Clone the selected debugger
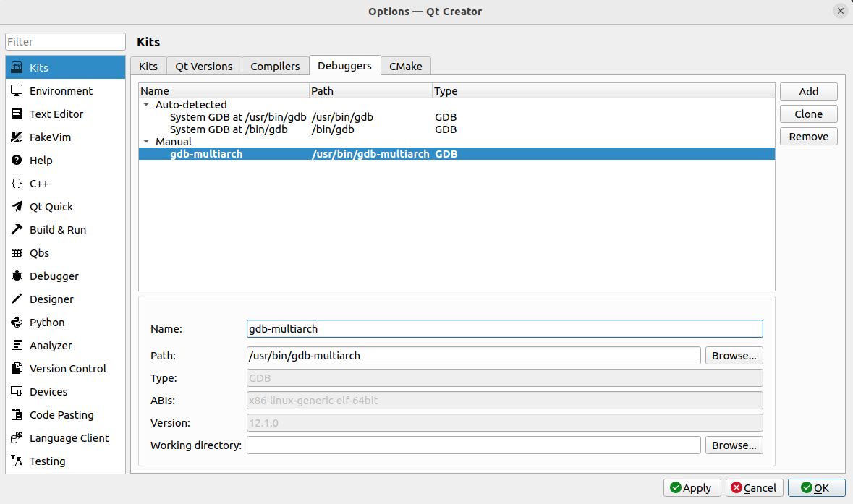Image resolution: width=853 pixels, height=504 pixels. pos(808,114)
